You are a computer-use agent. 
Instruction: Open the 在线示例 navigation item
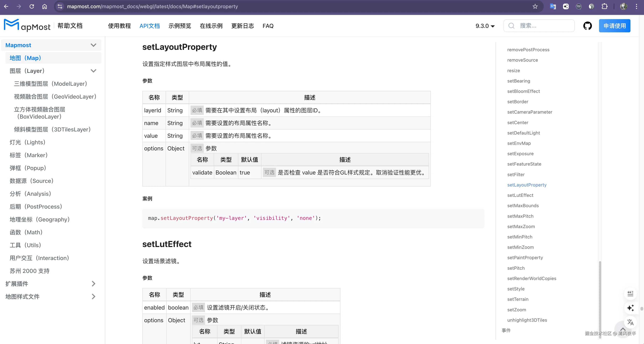[211, 26]
